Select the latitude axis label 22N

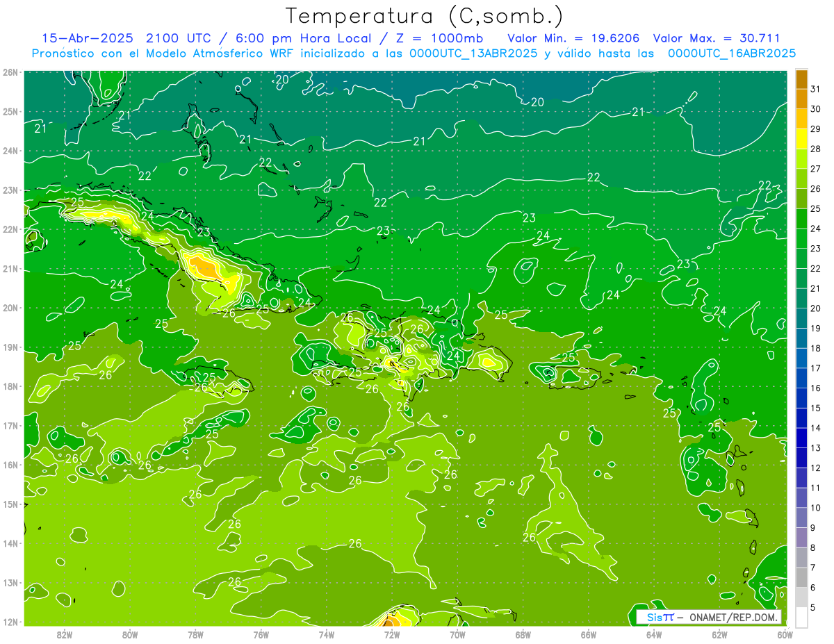10,229
